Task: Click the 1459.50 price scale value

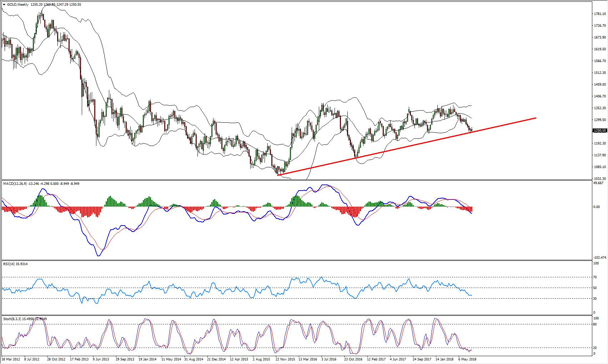Action: tap(600, 85)
